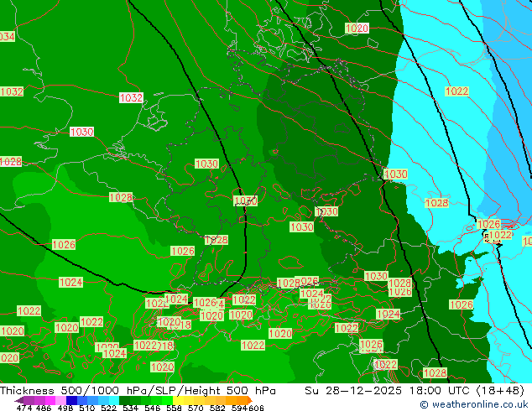532x411 pixels.
Task: Select the 570 legend value
Action: pyautogui.click(x=196, y=408)
